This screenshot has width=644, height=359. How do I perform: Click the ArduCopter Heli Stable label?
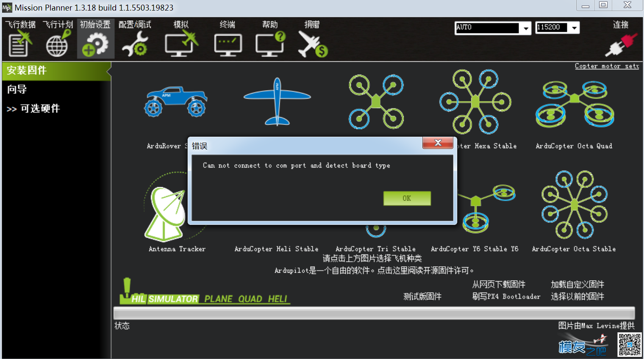(x=276, y=249)
